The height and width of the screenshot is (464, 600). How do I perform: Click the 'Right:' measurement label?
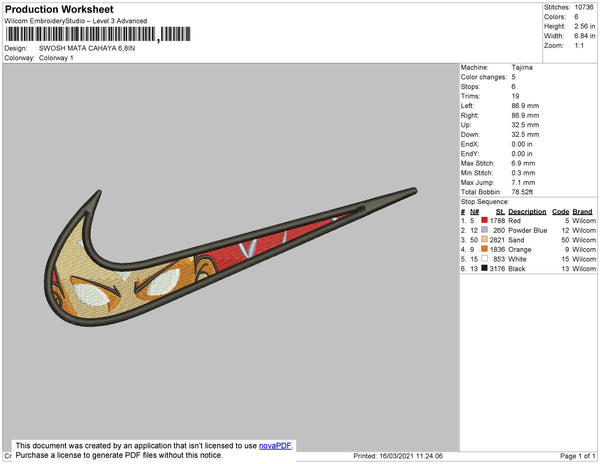470,115
